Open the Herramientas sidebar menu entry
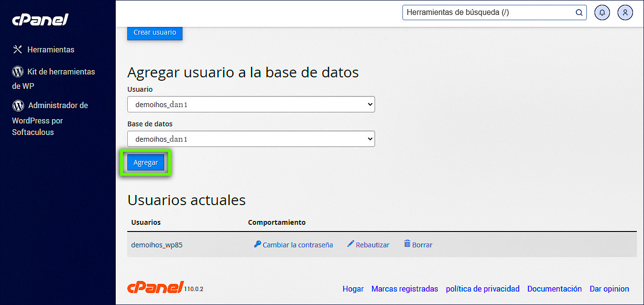Image resolution: width=644 pixels, height=305 pixels. pyautogui.click(x=51, y=49)
